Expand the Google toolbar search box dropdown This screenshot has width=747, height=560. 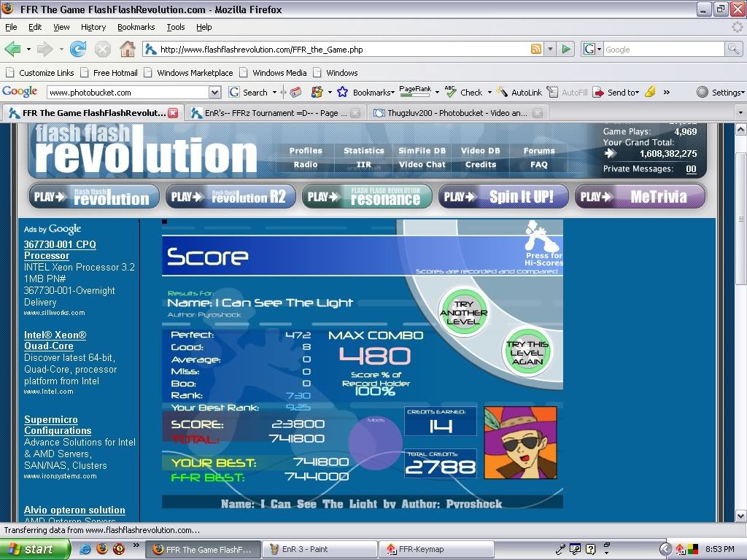[x=214, y=93]
